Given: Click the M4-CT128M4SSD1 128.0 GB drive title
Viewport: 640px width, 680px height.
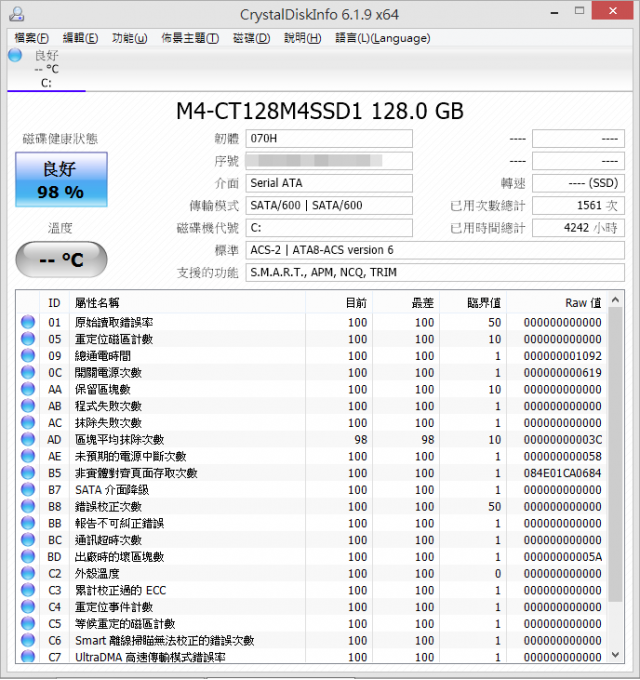Looking at the screenshot, I should tap(320, 111).
